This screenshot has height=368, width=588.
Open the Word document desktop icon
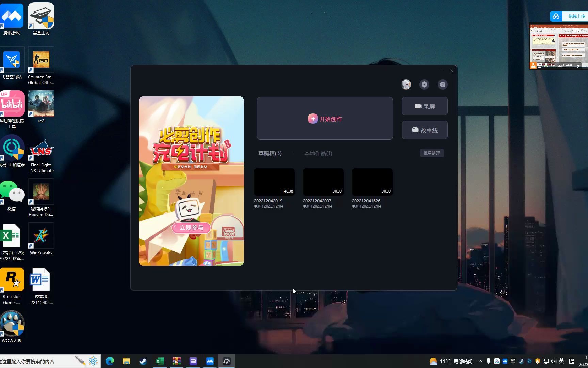coord(41,286)
